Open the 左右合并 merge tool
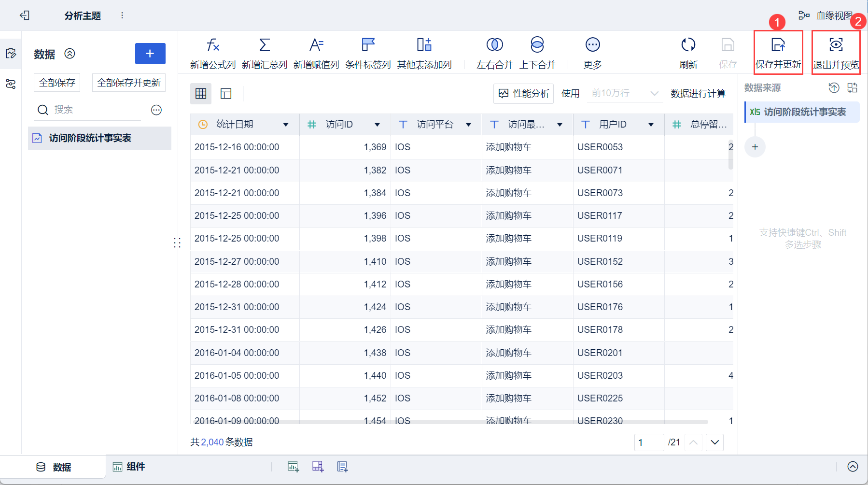 [x=494, y=45]
